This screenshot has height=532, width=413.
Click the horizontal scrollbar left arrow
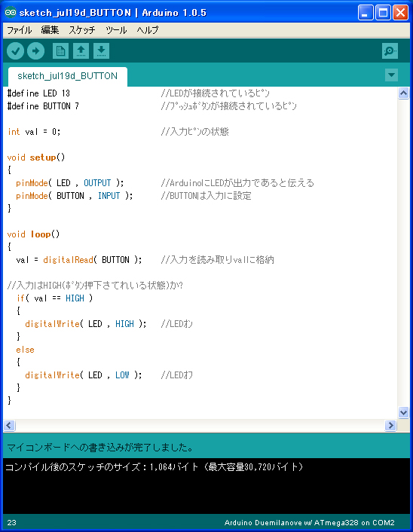9,425
